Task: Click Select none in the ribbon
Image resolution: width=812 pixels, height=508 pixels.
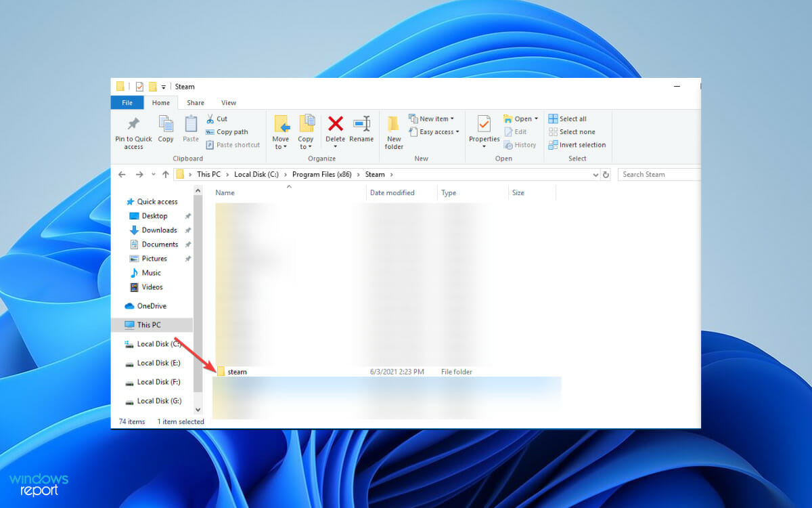Action: tap(572, 132)
